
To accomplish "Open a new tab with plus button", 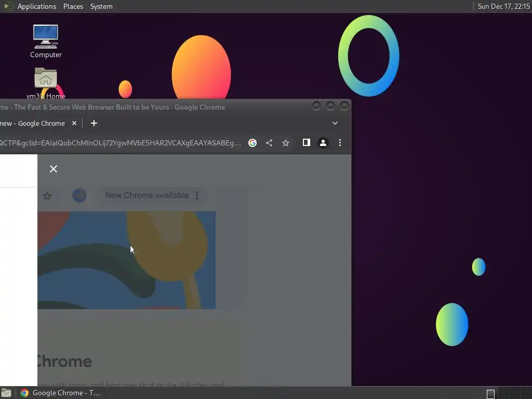I will [94, 123].
